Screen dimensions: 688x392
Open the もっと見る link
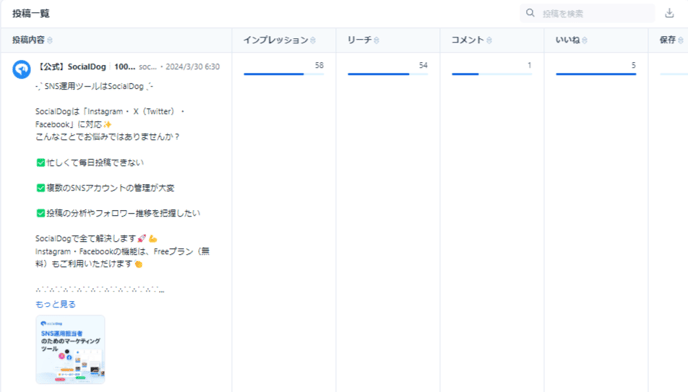pos(55,304)
